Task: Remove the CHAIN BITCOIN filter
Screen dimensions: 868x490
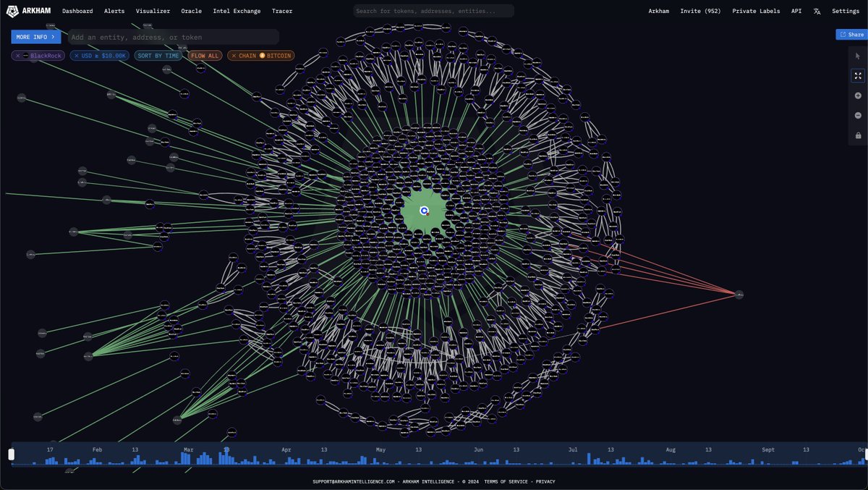Action: (234, 56)
